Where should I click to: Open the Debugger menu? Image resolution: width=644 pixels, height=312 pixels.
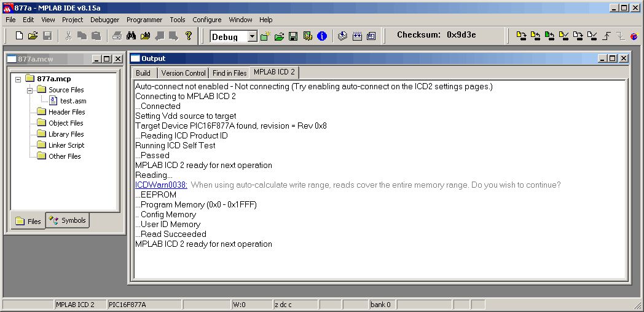[x=104, y=20]
